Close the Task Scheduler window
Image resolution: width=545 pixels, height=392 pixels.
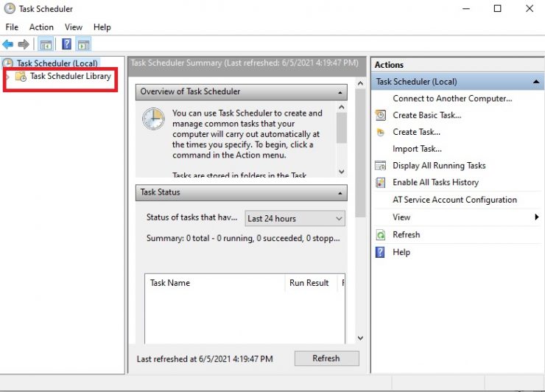coord(530,9)
